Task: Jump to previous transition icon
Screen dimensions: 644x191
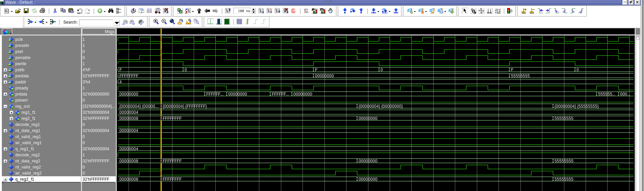Action: [540, 11]
